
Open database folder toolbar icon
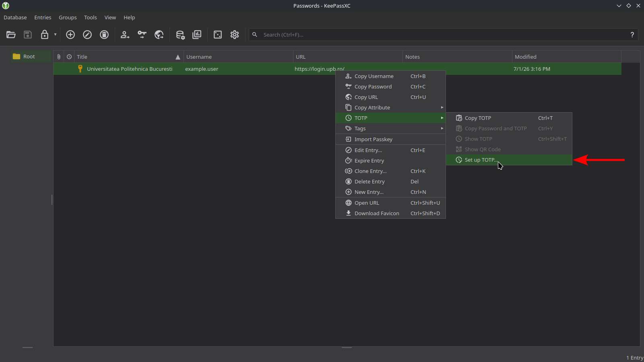coord(11,35)
